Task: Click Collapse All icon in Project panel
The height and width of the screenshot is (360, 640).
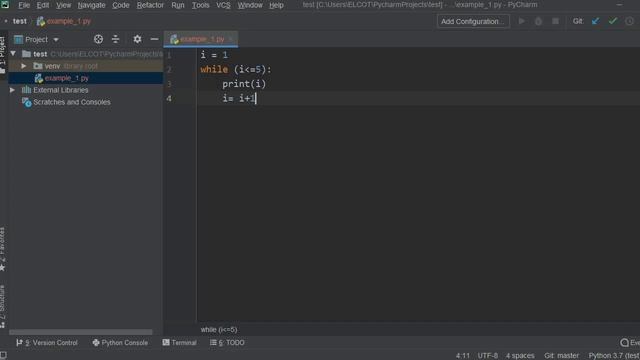Action: pyautogui.click(x=116, y=39)
